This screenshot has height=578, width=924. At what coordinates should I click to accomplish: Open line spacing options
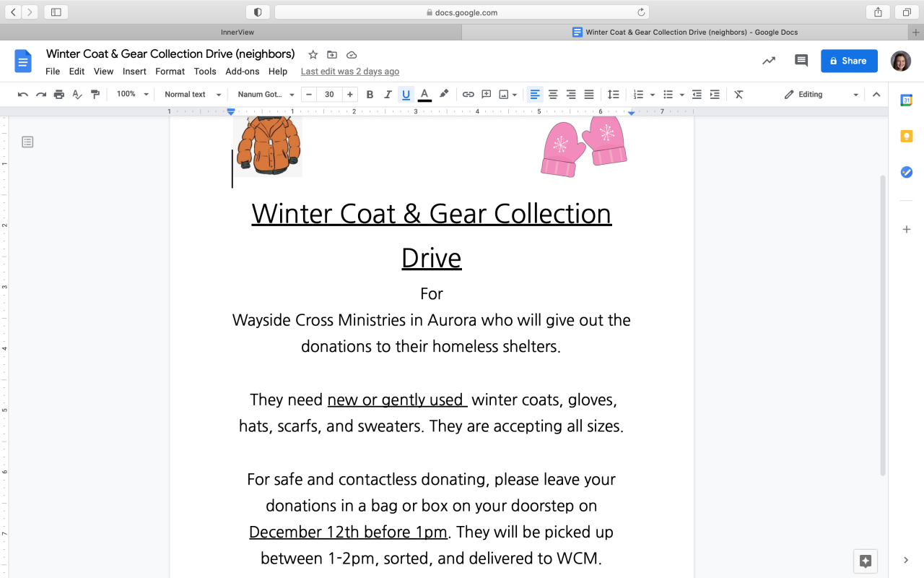[613, 95]
